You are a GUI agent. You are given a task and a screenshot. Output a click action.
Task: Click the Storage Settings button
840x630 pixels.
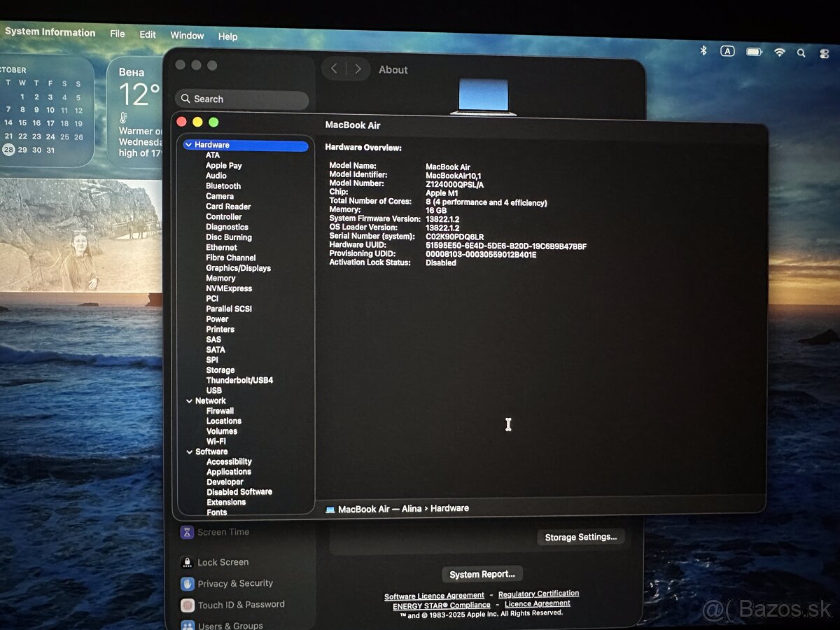click(580, 537)
